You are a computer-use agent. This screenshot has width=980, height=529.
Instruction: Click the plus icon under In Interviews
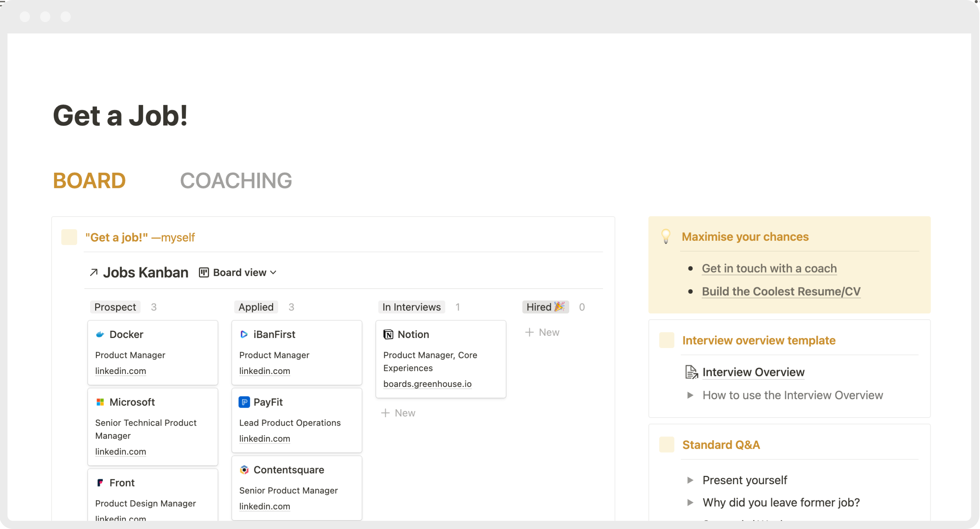pyautogui.click(x=385, y=413)
